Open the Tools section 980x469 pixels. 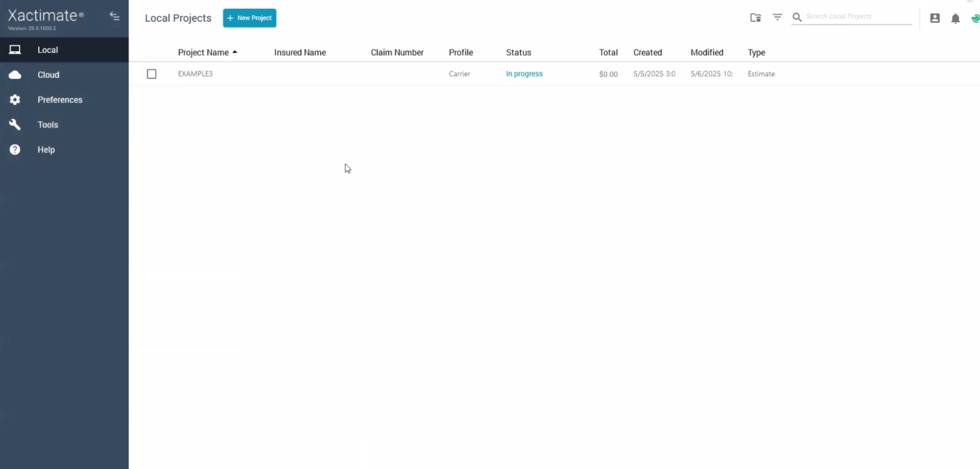point(48,124)
